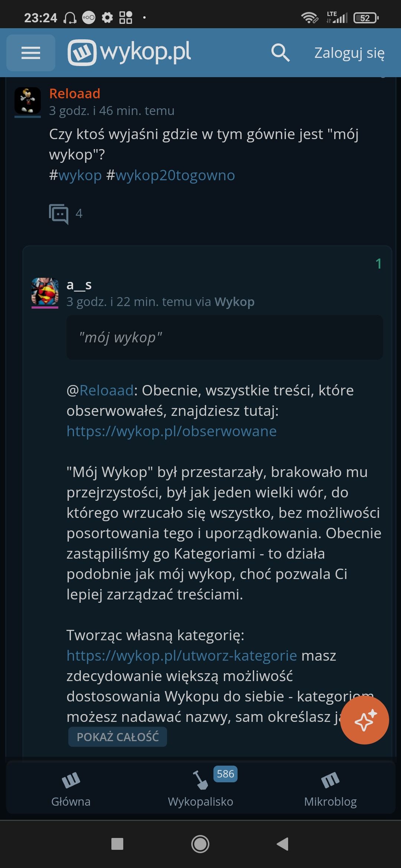Expand comment with POKAŻ CAŁOŚĆ

117,736
